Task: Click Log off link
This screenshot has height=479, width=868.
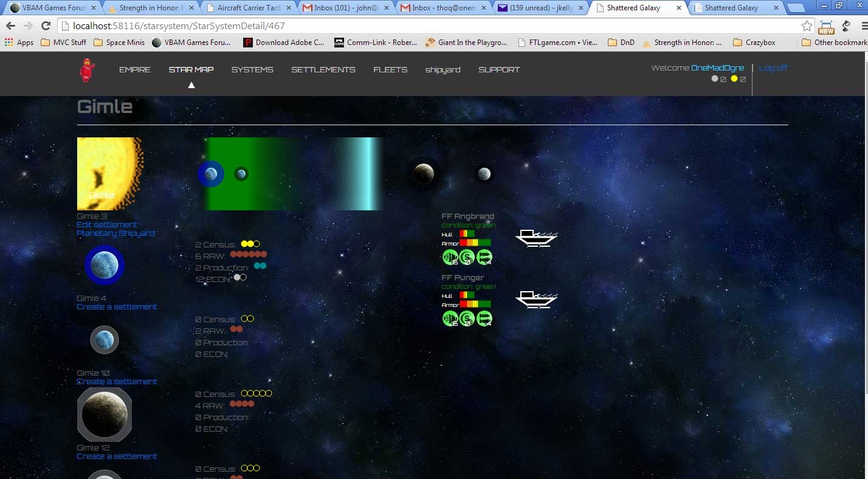Action: [x=773, y=67]
